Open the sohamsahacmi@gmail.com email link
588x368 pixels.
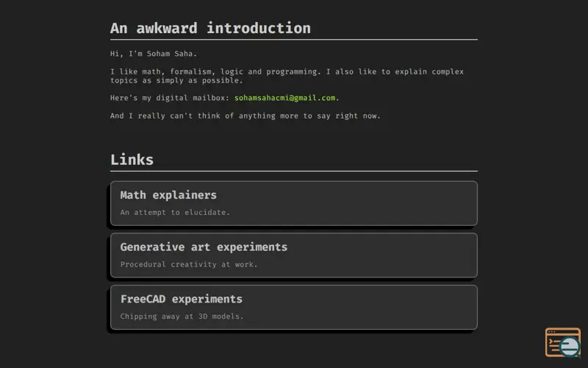tap(285, 98)
